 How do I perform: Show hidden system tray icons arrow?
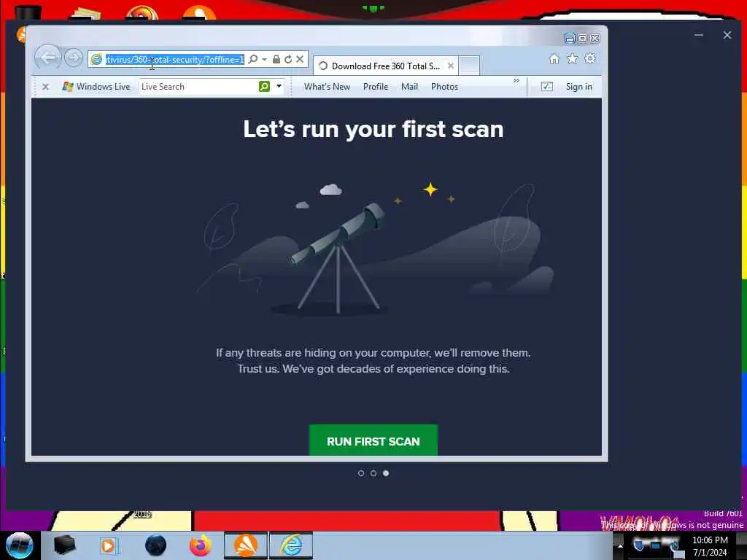tap(620, 545)
